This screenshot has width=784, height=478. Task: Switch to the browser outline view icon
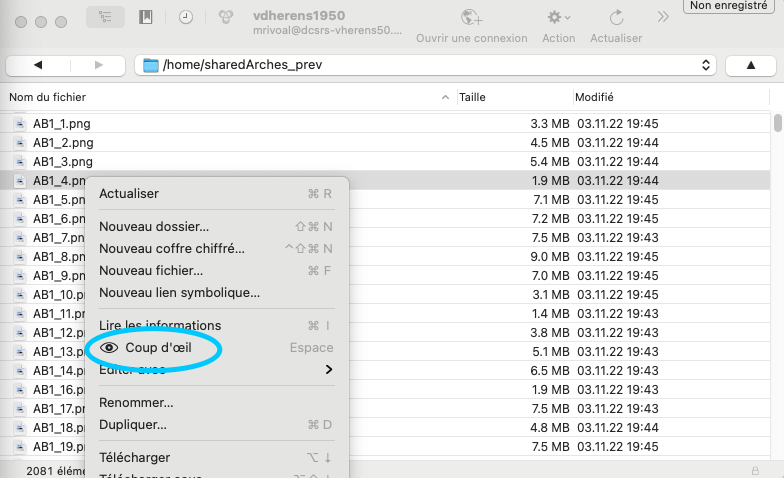[105, 18]
